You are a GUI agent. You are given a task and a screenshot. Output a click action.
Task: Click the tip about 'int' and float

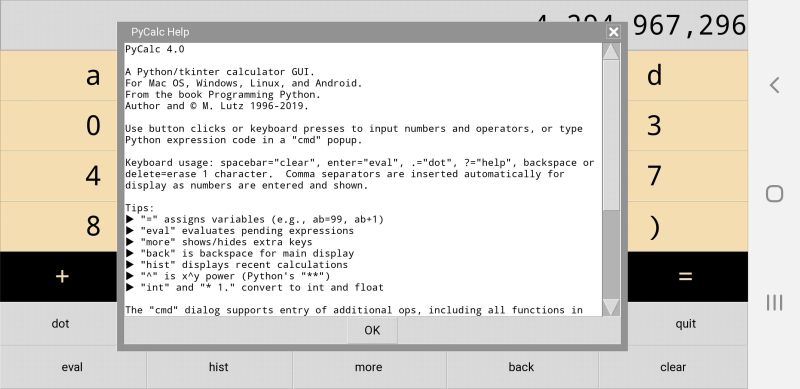(255, 287)
